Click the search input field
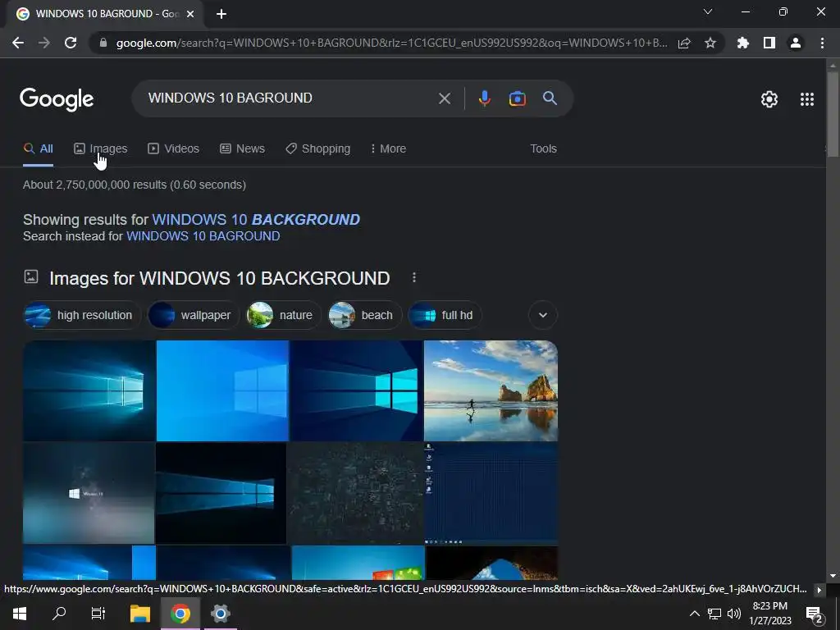 tap(290, 98)
